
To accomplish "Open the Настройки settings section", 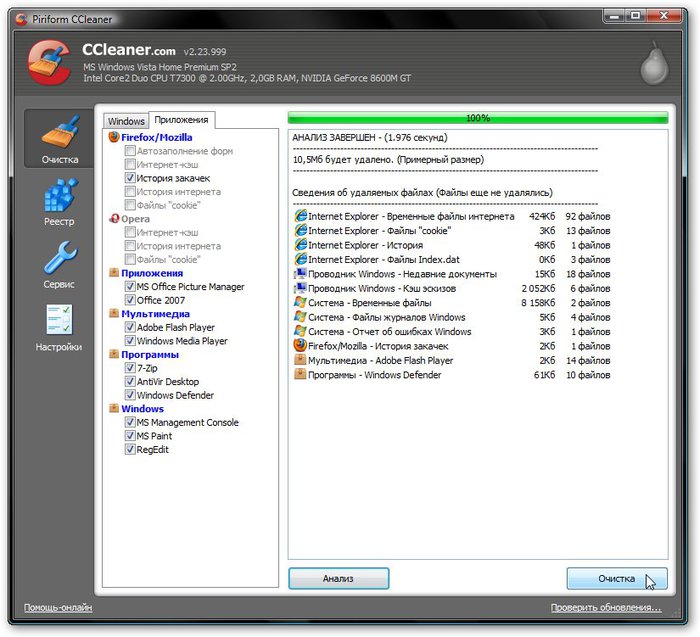I will point(59,327).
